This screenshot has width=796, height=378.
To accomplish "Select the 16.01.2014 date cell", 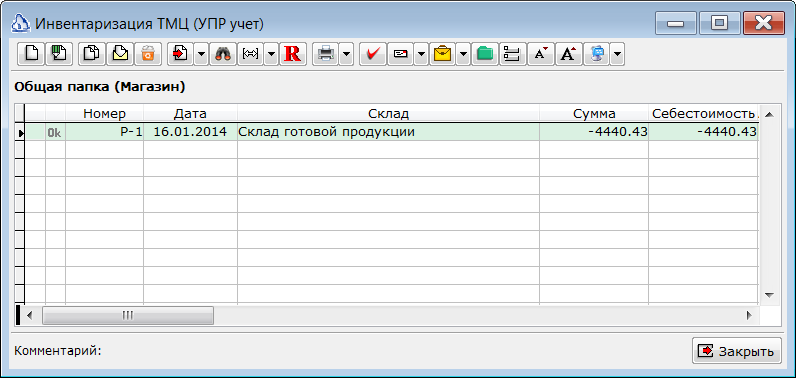I will [190, 132].
